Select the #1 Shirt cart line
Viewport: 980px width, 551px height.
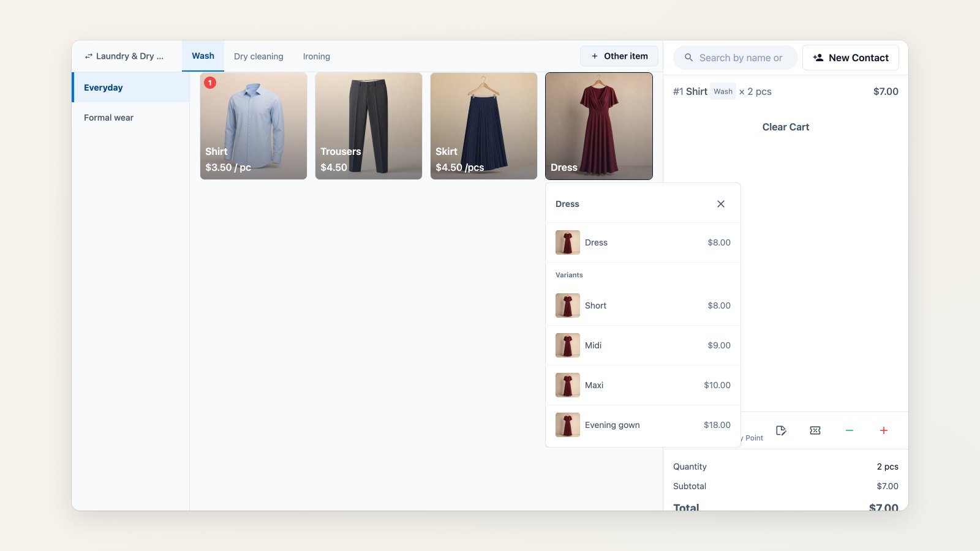coord(786,92)
